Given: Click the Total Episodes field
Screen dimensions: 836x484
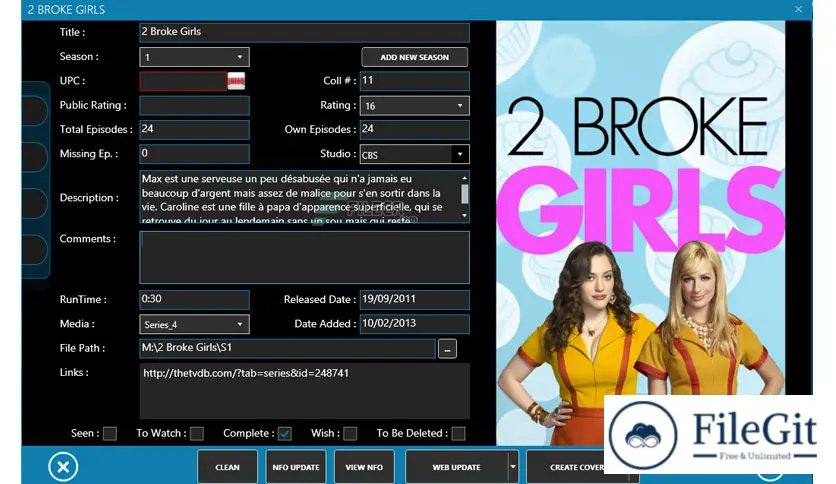Looking at the screenshot, I should (194, 130).
